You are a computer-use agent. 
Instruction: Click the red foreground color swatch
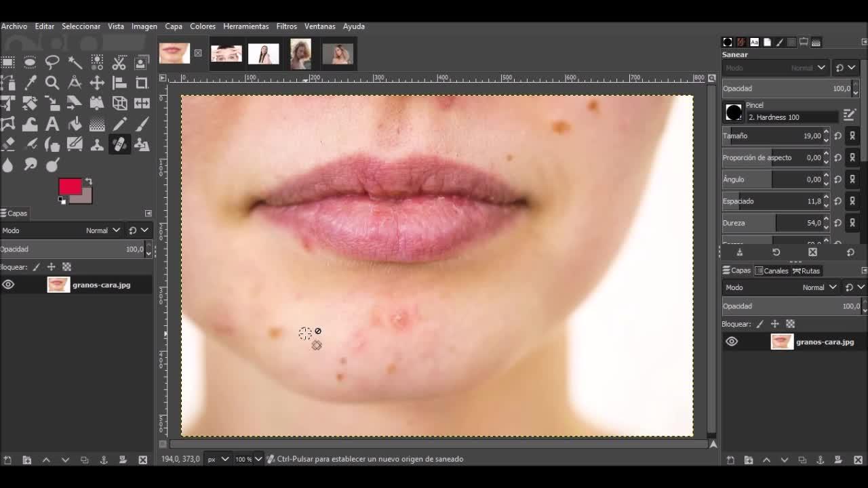(x=69, y=186)
